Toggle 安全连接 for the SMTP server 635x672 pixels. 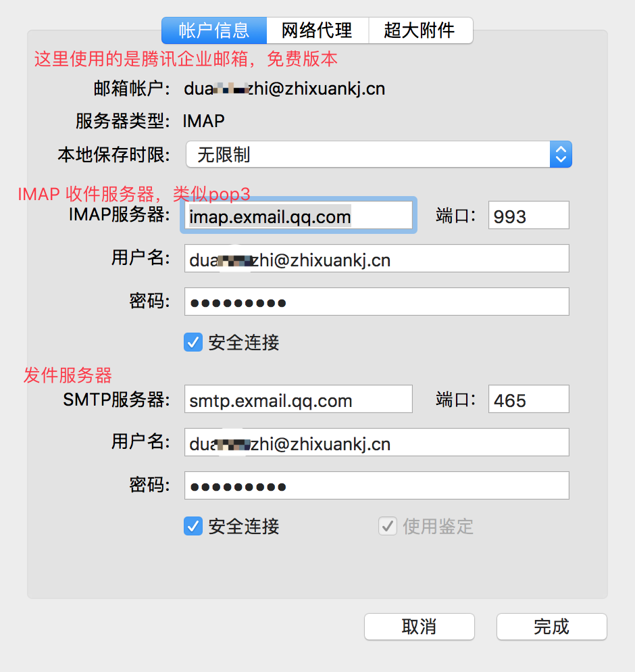pyautogui.click(x=193, y=527)
